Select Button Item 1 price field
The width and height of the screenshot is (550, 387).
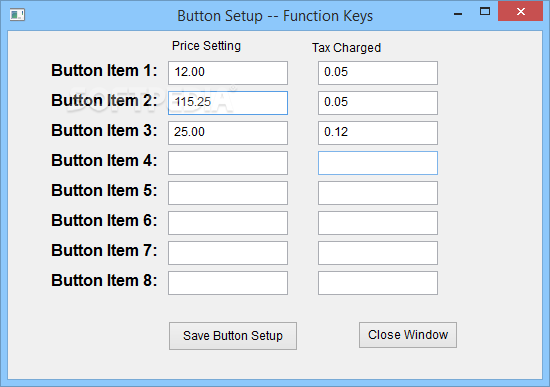(x=228, y=73)
